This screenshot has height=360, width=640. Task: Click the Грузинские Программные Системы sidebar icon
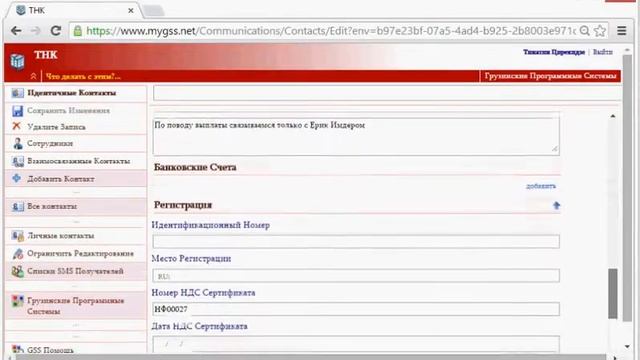tap(18, 301)
